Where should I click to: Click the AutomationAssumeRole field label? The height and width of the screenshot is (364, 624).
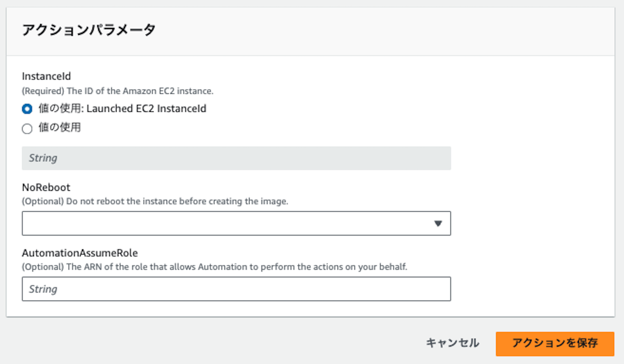point(80,253)
